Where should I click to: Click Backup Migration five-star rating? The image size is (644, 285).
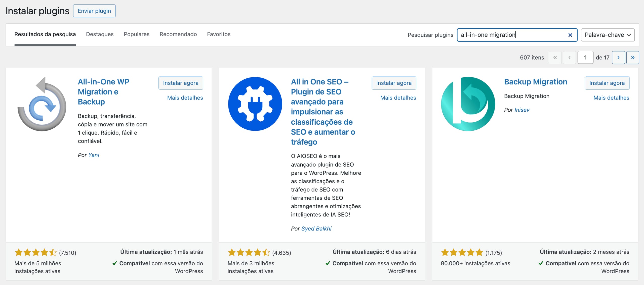[462, 252]
